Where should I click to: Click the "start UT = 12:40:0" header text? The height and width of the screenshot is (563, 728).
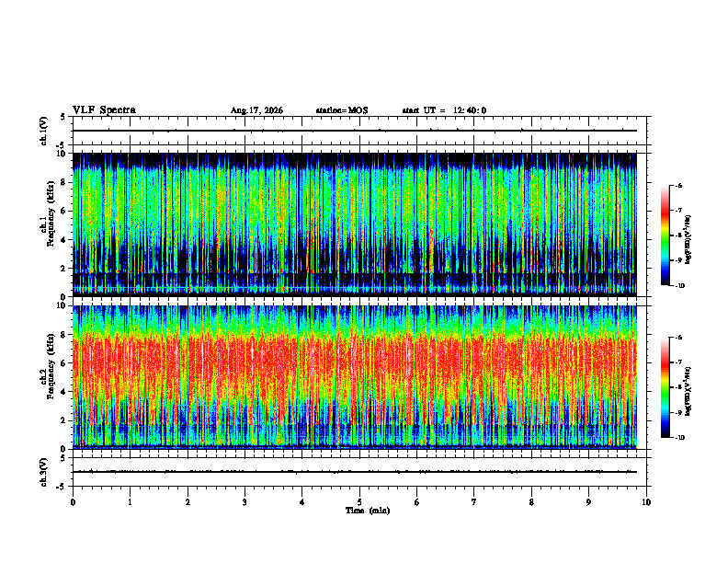(444, 110)
